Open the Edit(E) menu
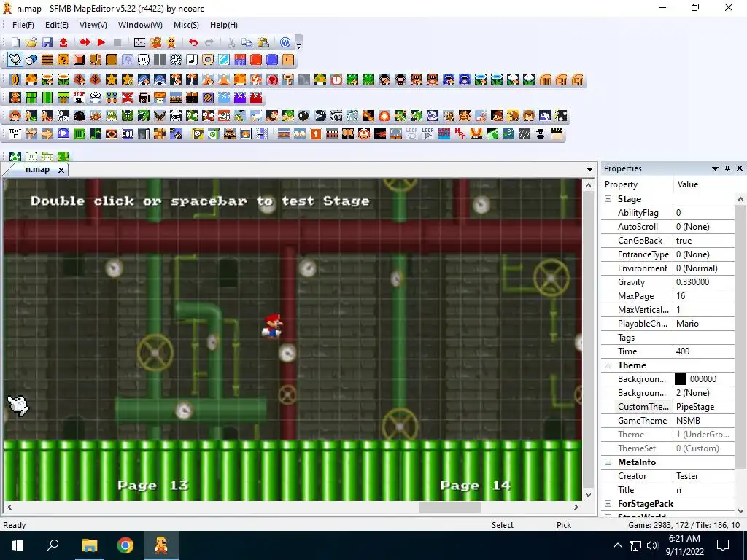 57,25
